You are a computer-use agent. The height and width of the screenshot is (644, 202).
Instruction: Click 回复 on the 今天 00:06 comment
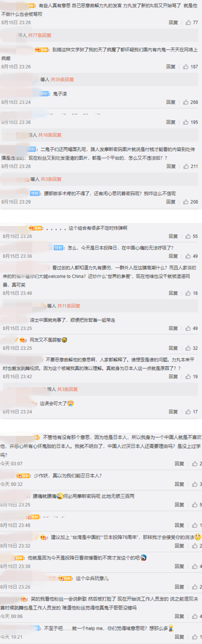pos(179,616)
